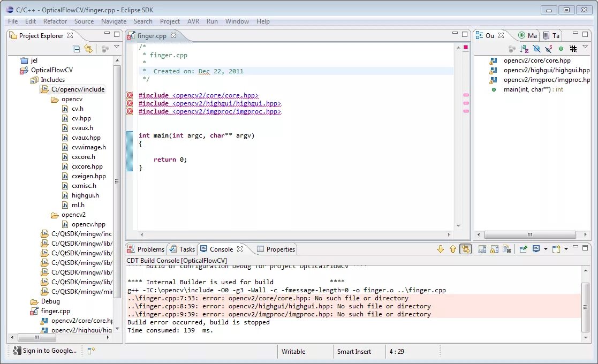Click Project Explorer horizontal scrollbar
Screen dimensions: 598x364
click(37, 337)
